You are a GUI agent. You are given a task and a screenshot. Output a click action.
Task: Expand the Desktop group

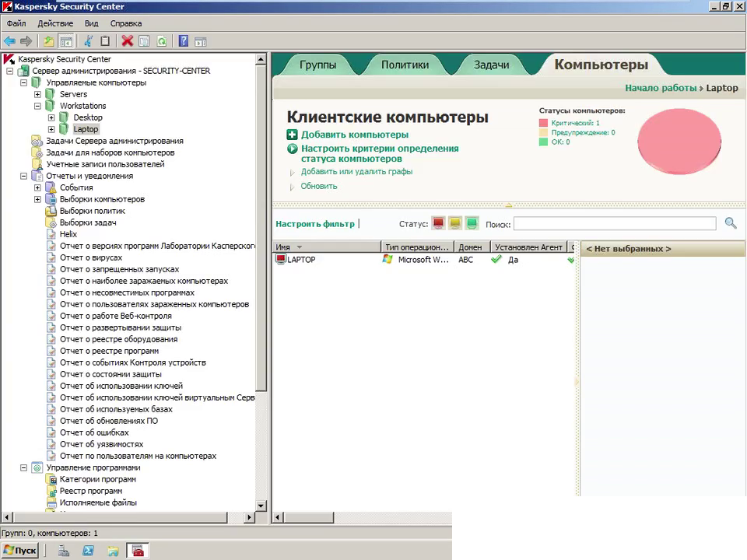pyautogui.click(x=51, y=117)
